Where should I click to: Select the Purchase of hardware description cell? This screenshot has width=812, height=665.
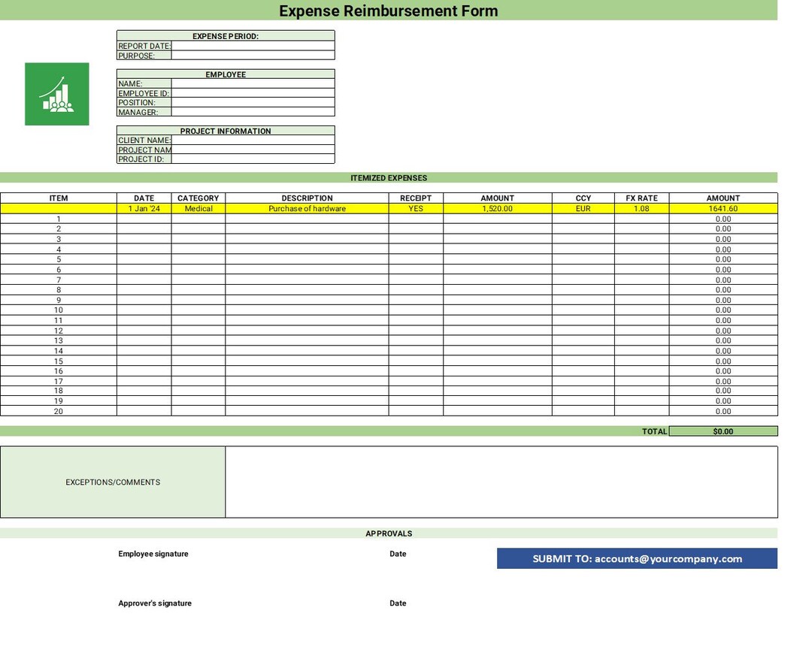tap(307, 208)
